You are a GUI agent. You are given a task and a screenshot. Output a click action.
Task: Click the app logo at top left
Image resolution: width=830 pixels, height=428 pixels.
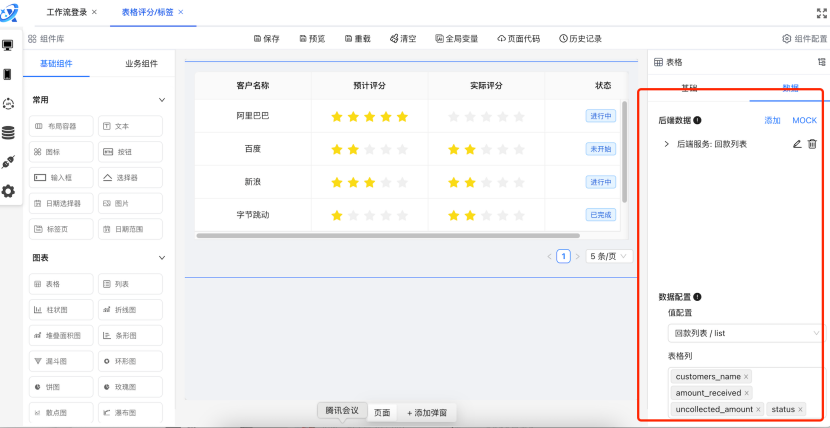[x=8, y=12]
